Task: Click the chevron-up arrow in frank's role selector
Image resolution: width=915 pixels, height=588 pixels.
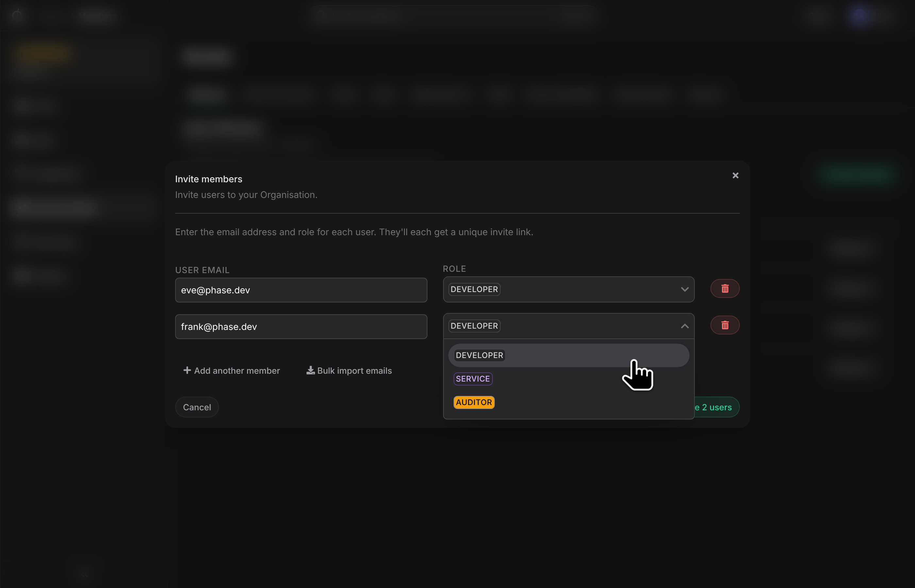Action: coord(684,326)
